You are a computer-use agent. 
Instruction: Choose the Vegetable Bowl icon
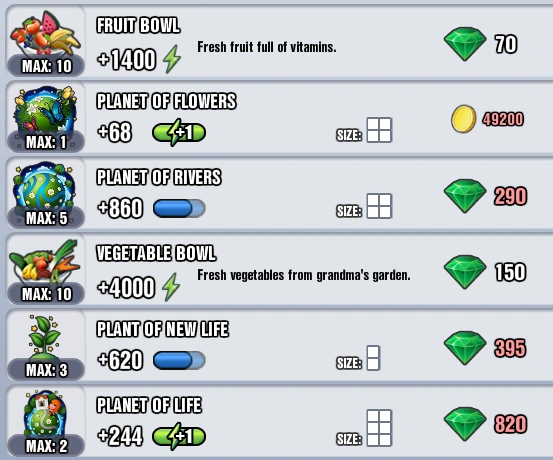[44, 261]
